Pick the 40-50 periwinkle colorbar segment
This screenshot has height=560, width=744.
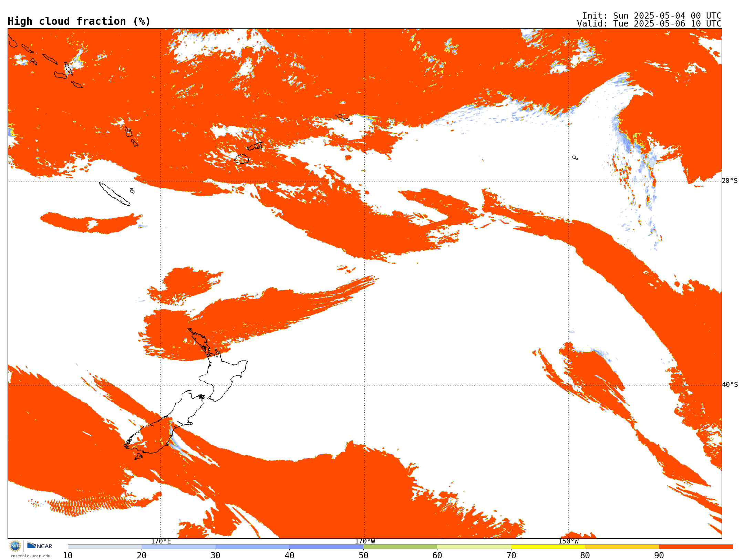[x=326, y=547]
